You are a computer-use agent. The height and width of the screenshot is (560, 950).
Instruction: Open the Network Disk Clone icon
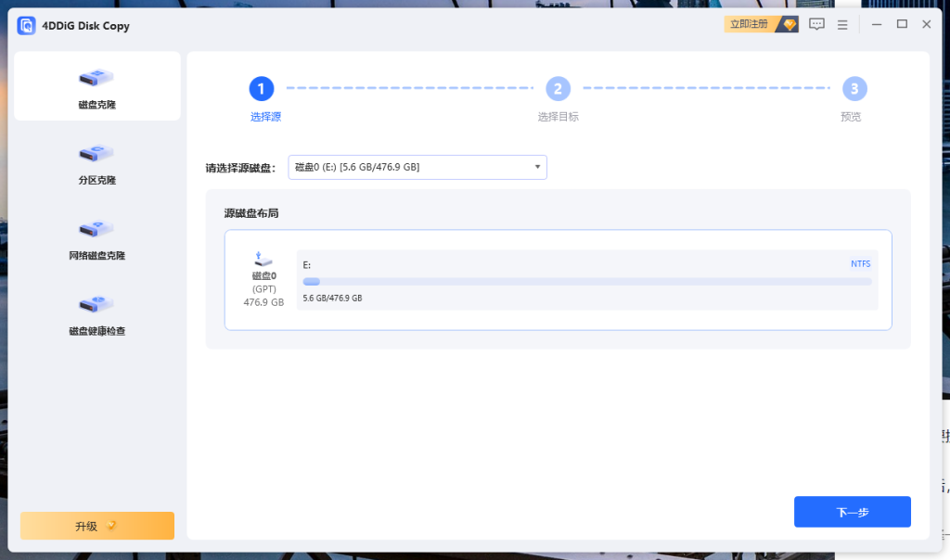tap(96, 228)
